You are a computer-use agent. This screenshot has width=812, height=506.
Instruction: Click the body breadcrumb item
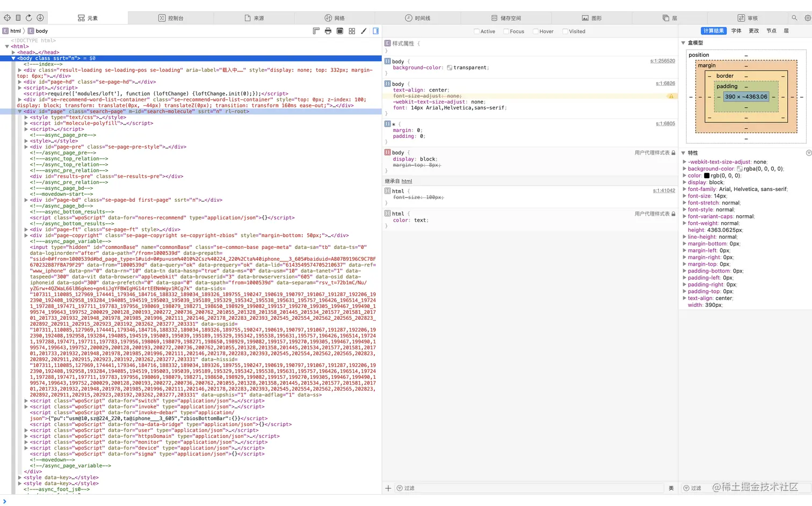[x=38, y=31]
